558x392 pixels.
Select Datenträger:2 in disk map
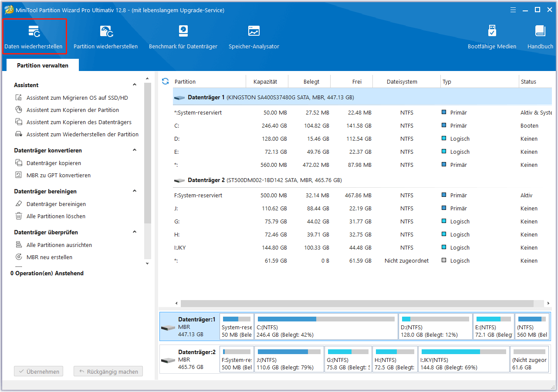pos(189,359)
